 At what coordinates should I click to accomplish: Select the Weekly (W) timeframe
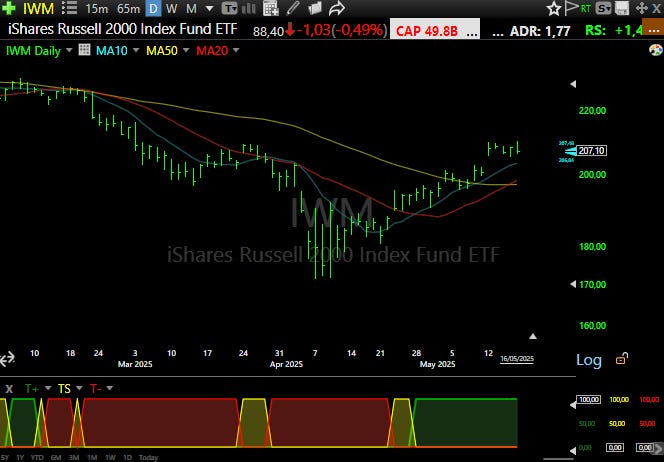pos(172,8)
